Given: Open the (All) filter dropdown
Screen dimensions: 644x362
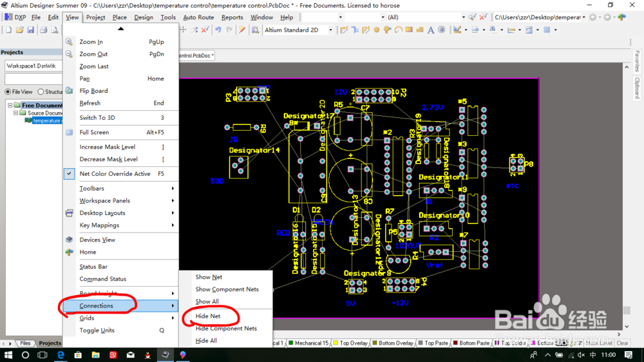Looking at the screenshot, I should coord(463,17).
